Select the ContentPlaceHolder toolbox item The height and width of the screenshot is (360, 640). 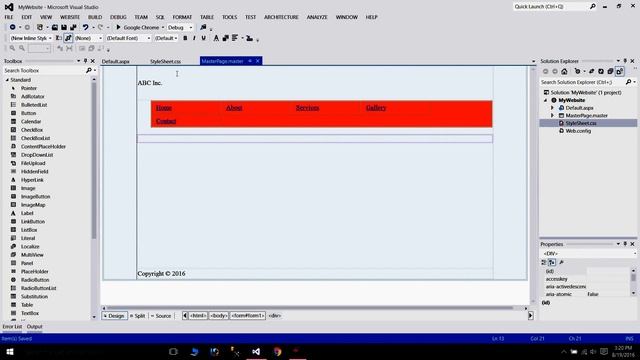click(43, 147)
